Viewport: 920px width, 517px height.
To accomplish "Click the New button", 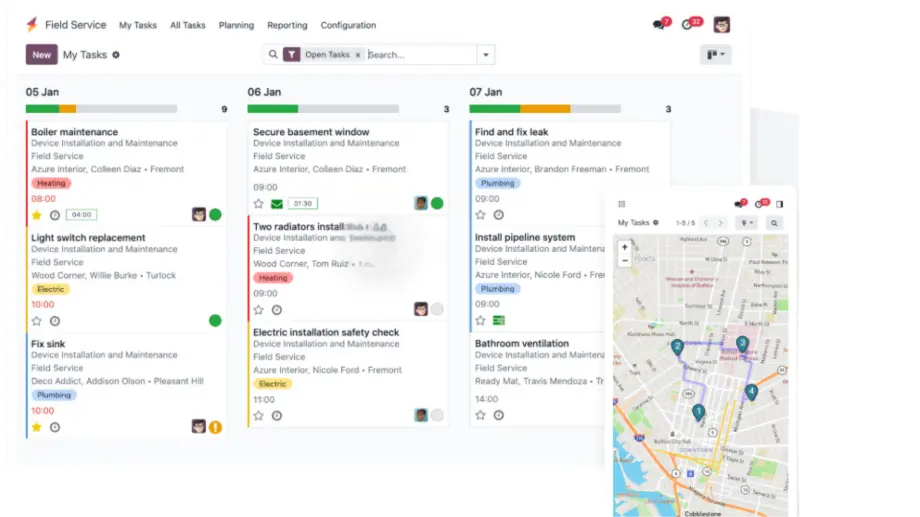I will (41, 55).
